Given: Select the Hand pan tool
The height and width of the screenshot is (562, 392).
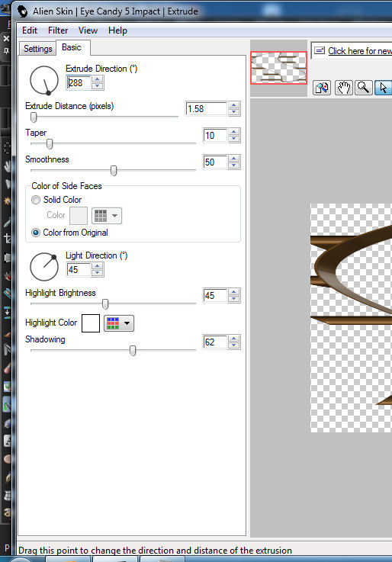Looking at the screenshot, I should click(343, 88).
